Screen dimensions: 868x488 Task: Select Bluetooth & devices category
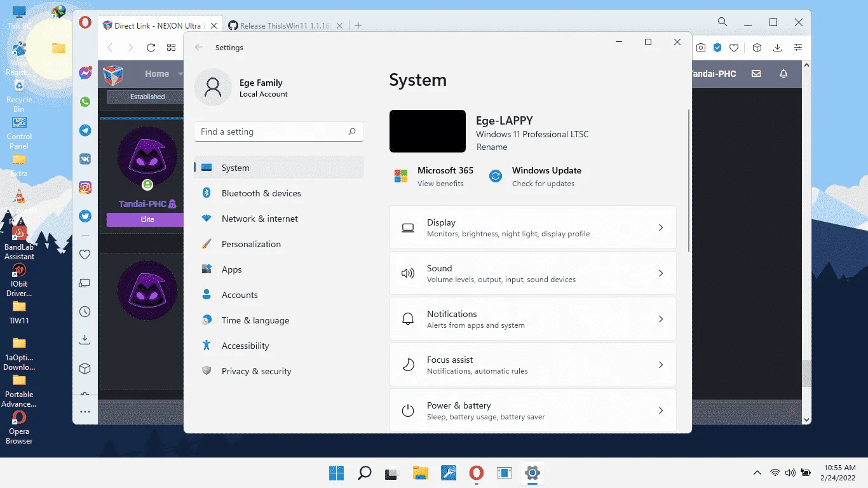[279, 193]
